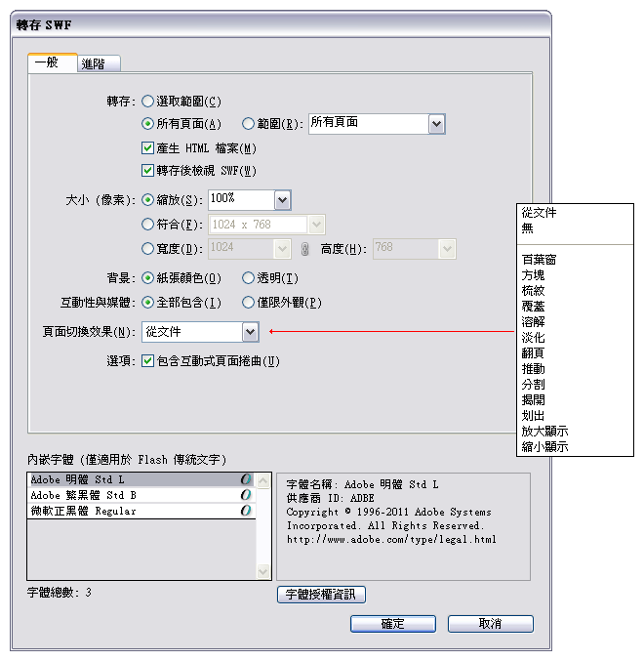Choose 淡化 transition effect entry
Viewport: 644px width, 661px height.
[533, 337]
